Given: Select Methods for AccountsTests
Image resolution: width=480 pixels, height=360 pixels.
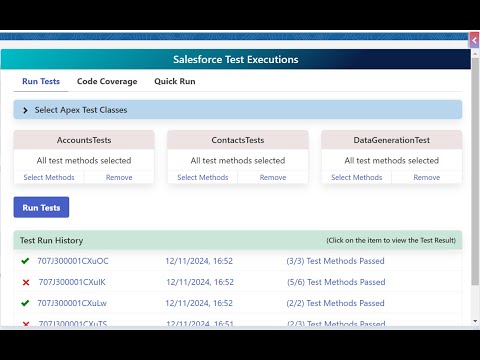Looking at the screenshot, I should point(49,177).
